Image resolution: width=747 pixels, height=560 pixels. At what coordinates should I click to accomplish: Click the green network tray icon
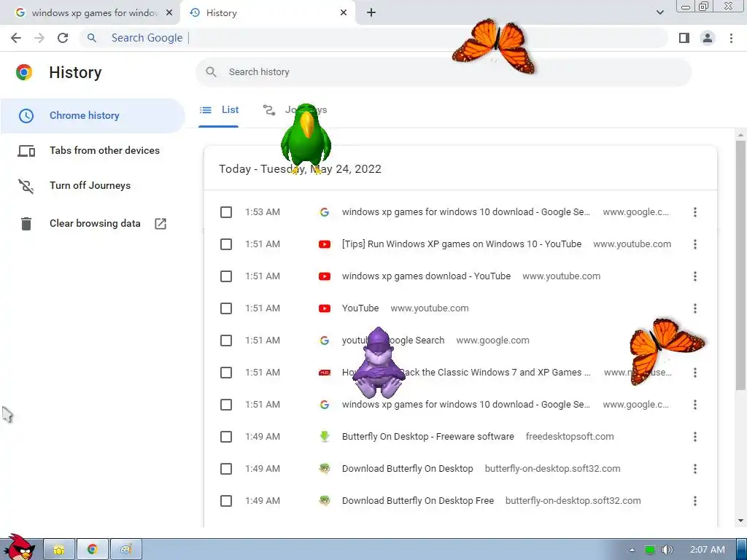[x=650, y=550]
